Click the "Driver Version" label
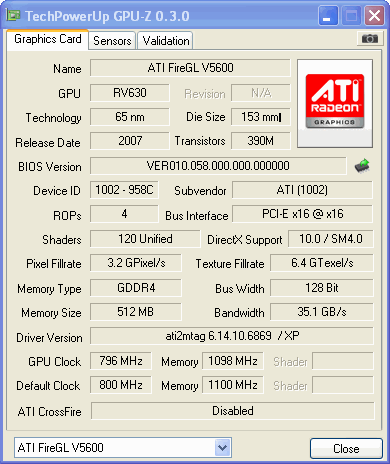The width and height of the screenshot is (390, 464). (49, 338)
